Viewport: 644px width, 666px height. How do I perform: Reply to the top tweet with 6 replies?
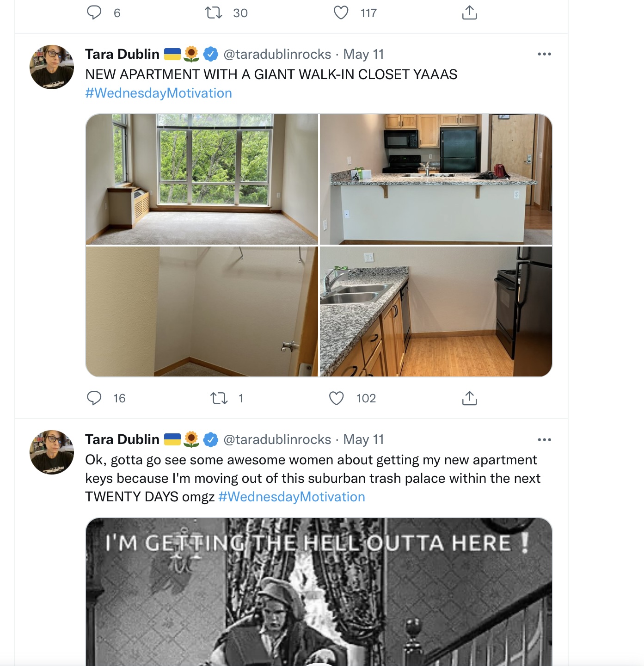[94, 12]
